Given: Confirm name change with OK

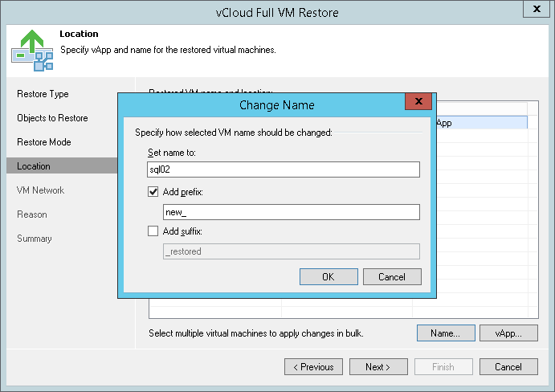Looking at the screenshot, I should pos(328,276).
